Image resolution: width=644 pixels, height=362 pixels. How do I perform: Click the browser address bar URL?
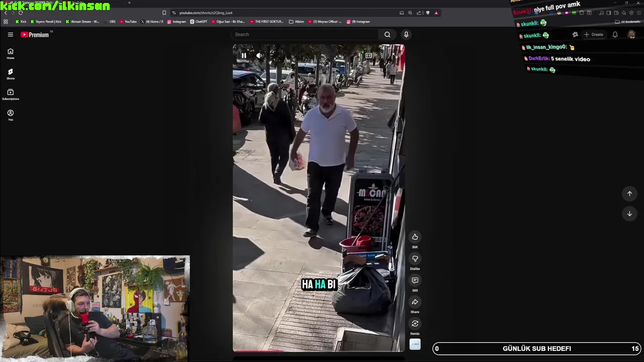tap(206, 13)
